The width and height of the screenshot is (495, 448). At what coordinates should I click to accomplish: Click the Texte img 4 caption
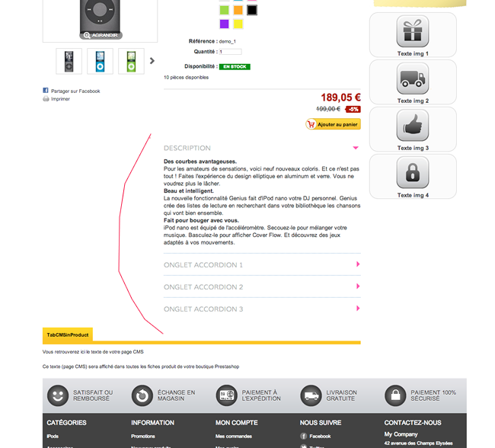[x=413, y=195]
